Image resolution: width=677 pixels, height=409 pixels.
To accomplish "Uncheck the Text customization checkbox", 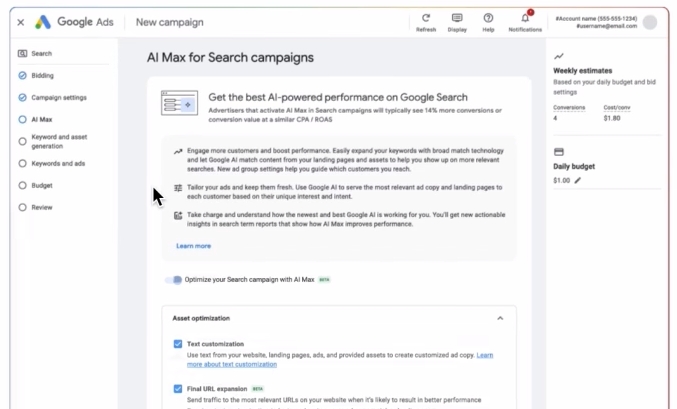I will [x=178, y=344].
